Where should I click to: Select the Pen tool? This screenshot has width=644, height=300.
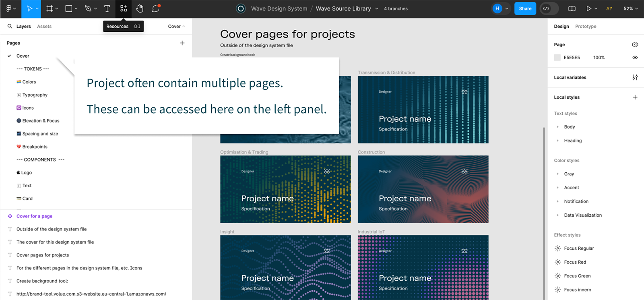(x=88, y=8)
